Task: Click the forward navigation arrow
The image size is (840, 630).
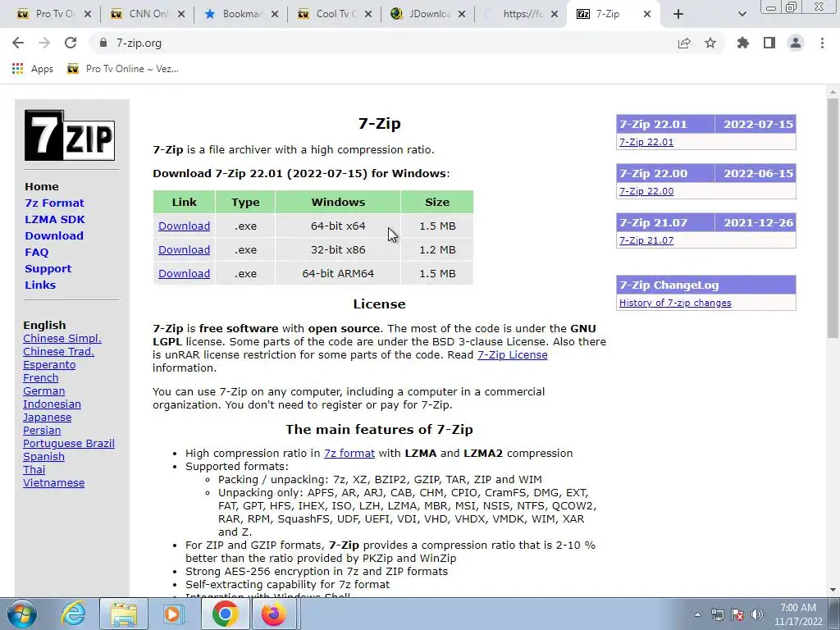Action: pyautogui.click(x=44, y=43)
